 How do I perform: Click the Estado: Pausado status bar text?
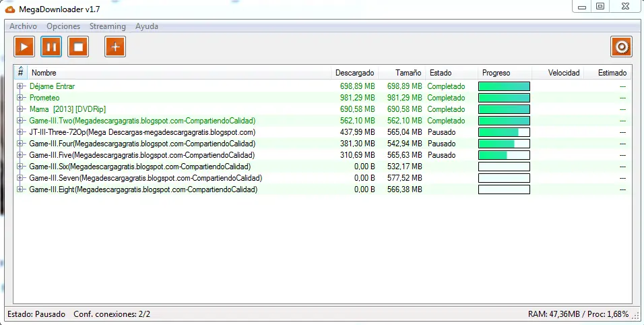click(36, 314)
